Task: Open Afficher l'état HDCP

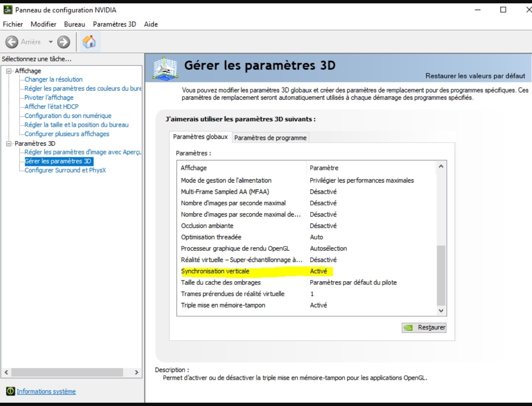Action: 52,107
